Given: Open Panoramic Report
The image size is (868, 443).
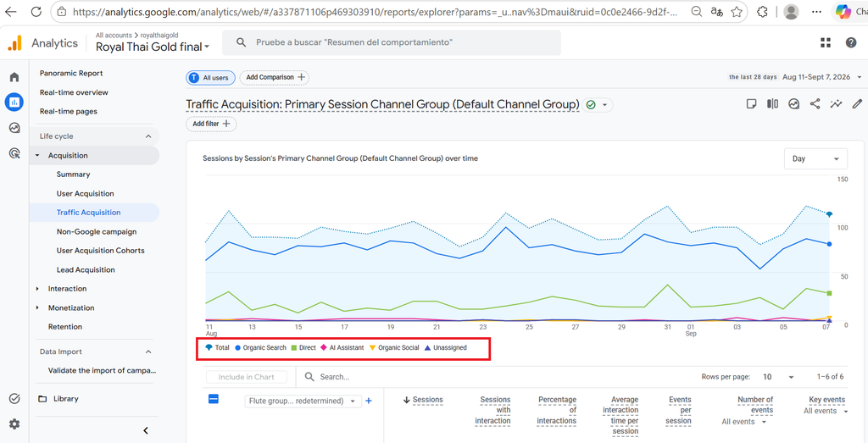Looking at the screenshot, I should [71, 73].
